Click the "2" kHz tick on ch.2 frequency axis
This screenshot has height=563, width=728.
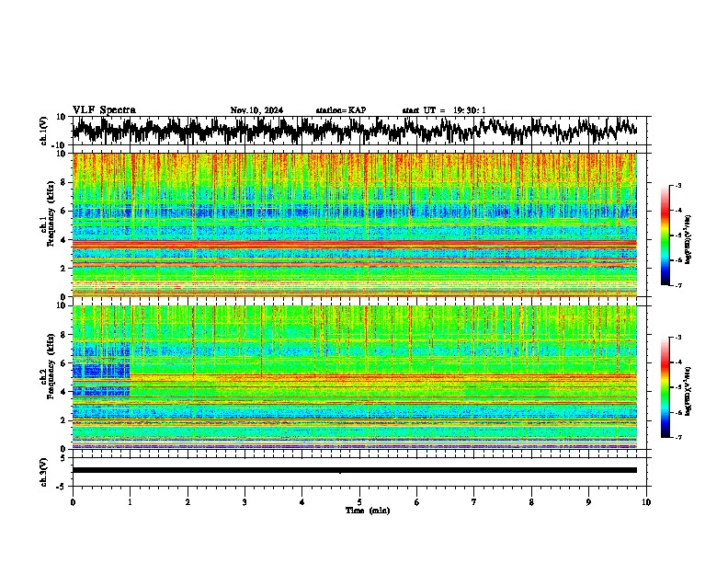tap(64, 420)
